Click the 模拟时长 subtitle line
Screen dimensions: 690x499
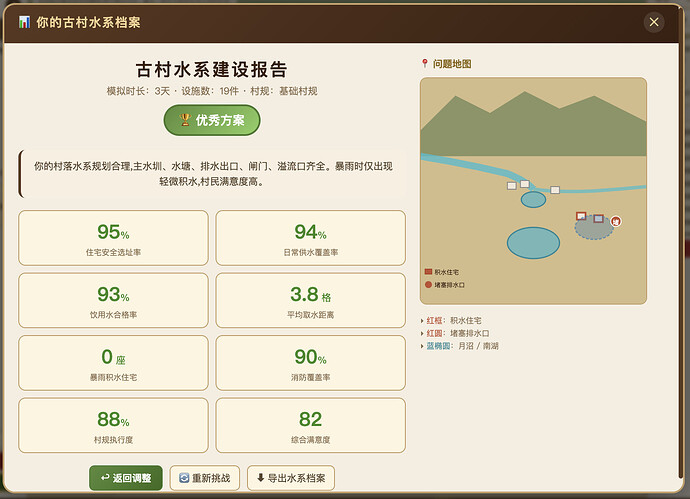coord(212,91)
